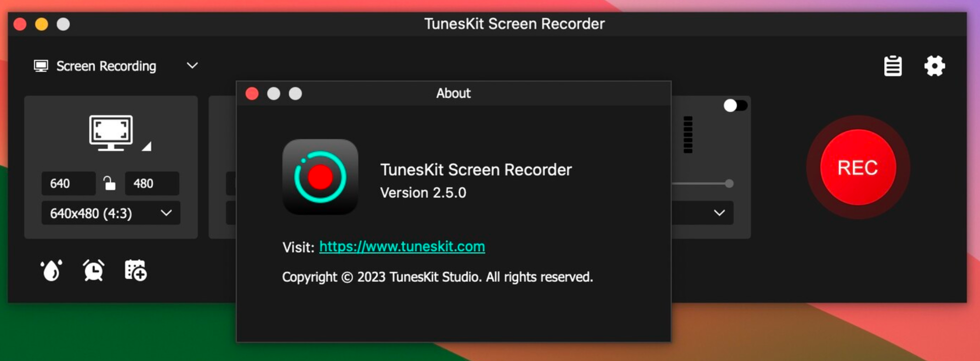The image size is (980, 361).
Task: Adjust the audio volume slider handle
Action: coord(729,184)
